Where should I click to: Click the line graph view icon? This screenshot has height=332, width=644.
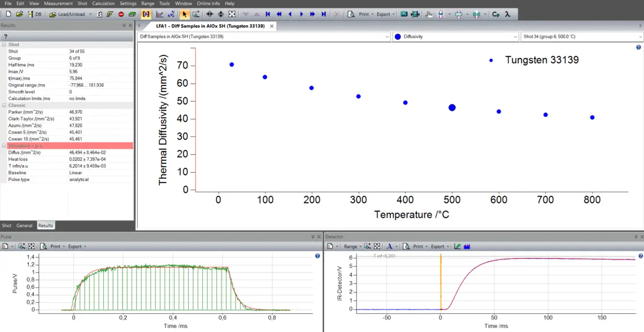pos(160,14)
